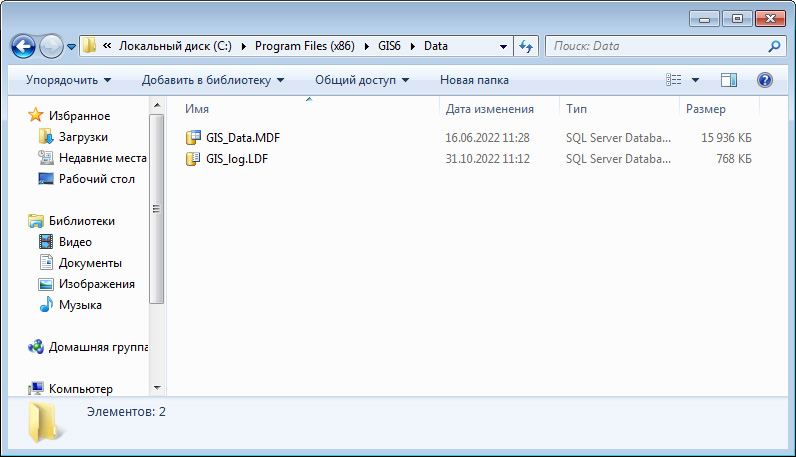
Task: Expand the Добавить в библиотеку menu
Action: [213, 80]
